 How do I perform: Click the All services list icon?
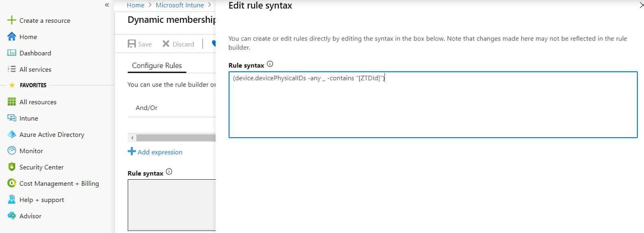coord(12,69)
